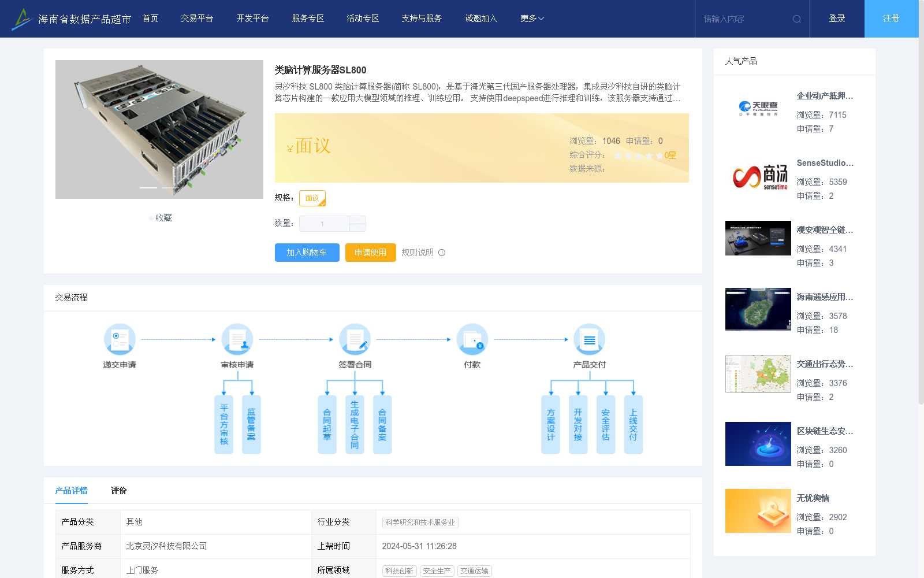Image resolution: width=924 pixels, height=578 pixels.
Task: Open the 企业动产抵押 product title
Action: click(825, 96)
